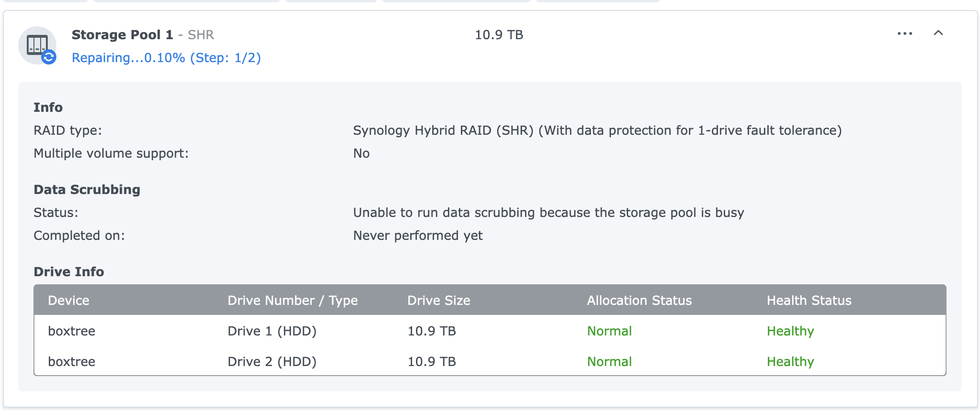The image size is (980, 410).
Task: Sort by Drive Number / Type column
Action: point(293,300)
